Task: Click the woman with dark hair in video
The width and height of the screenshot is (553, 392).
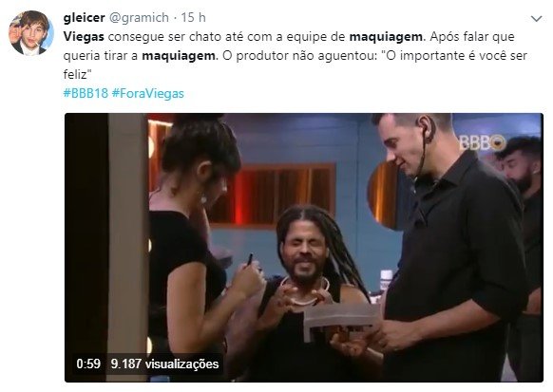Action: 198,247
